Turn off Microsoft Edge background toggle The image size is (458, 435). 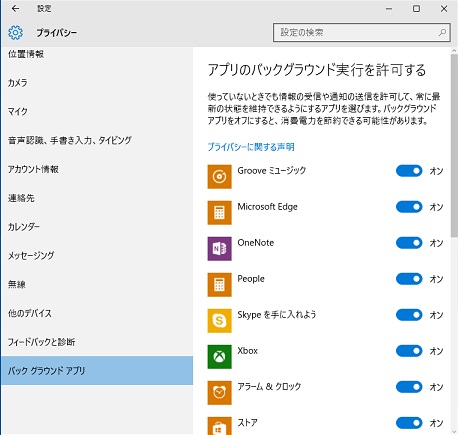point(409,207)
